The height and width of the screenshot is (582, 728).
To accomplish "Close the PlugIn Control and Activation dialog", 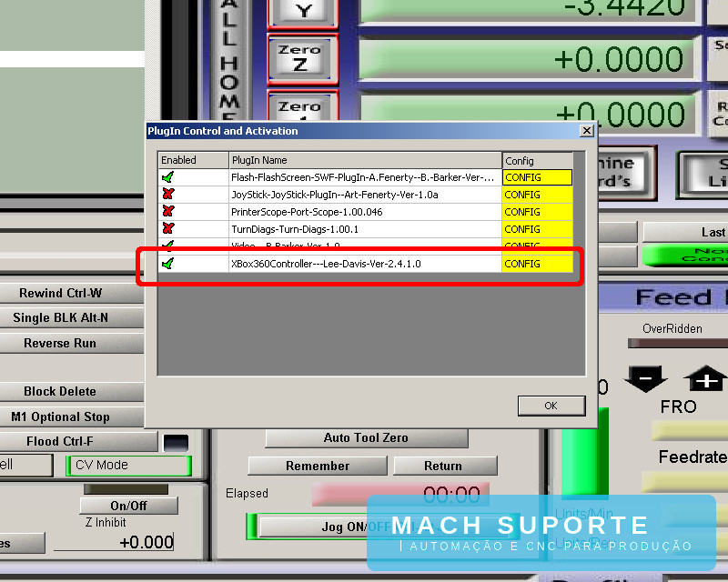I will coord(587,131).
